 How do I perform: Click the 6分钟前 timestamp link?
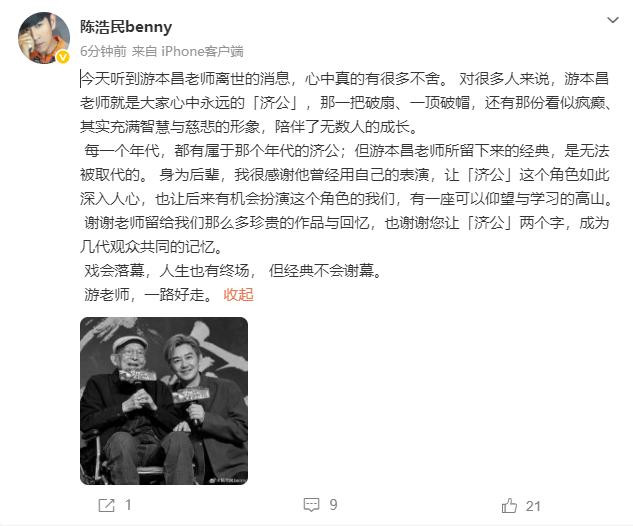[x=103, y=51]
